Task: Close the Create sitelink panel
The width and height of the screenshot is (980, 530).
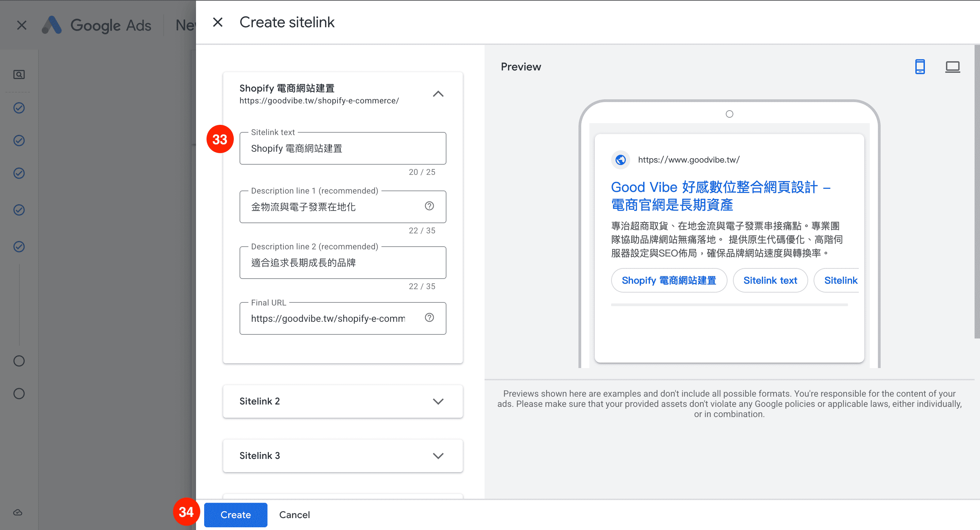Action: [x=218, y=22]
